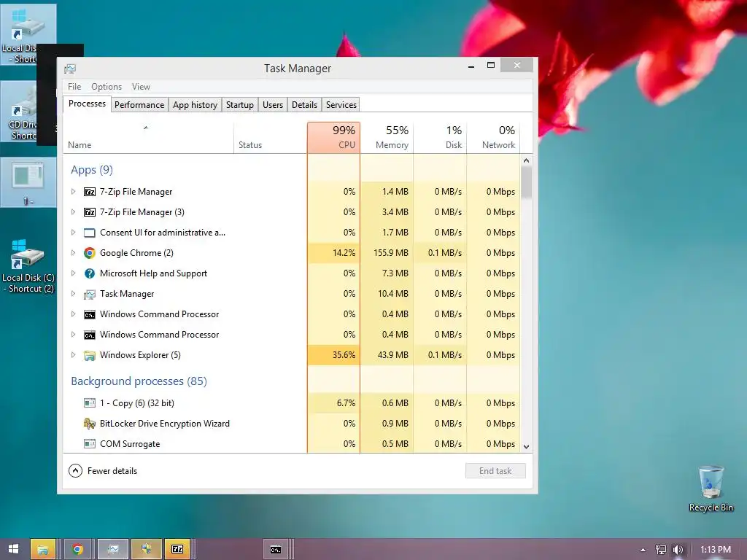This screenshot has height=560, width=747.
Task: Click the 7-Zip File Manager (3) icon
Action: 90,212
